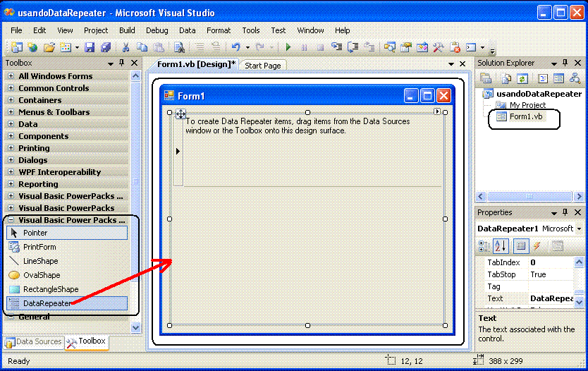This screenshot has width=588, height=371.
Task: Select the PrintForm toolbox item
Action: [x=67, y=247]
